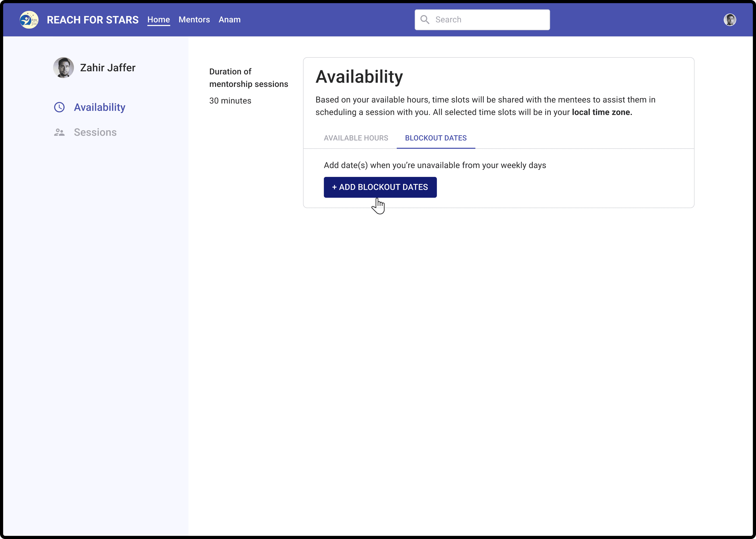This screenshot has height=539, width=756.
Task: Open the Mentors navigation link
Action: tap(194, 20)
